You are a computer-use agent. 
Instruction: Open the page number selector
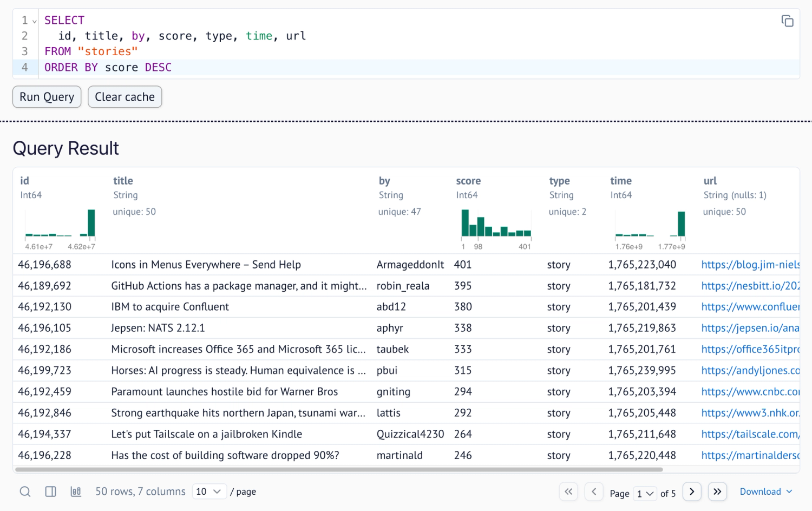645,493
